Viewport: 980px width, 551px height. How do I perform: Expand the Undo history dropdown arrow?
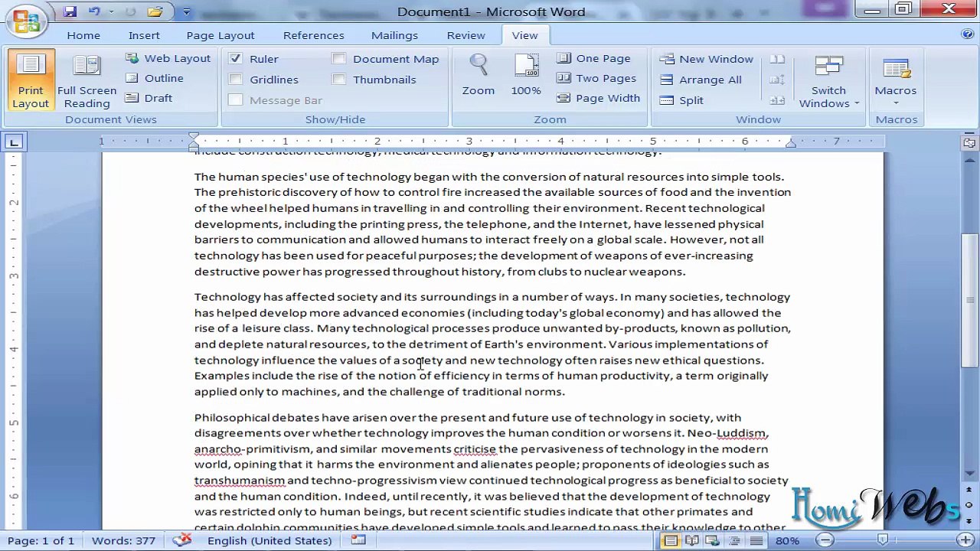tap(111, 11)
